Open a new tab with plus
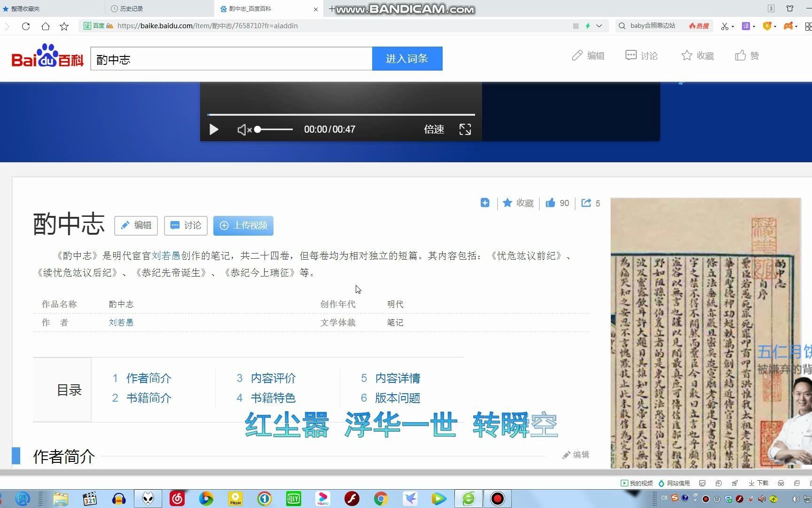Screen dimensions: 812x508 click(332, 8)
